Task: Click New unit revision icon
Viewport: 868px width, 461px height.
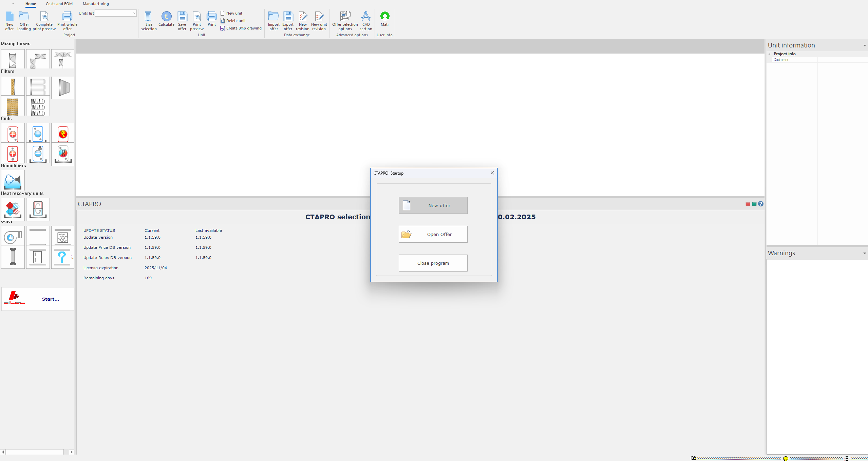Action: tap(319, 21)
